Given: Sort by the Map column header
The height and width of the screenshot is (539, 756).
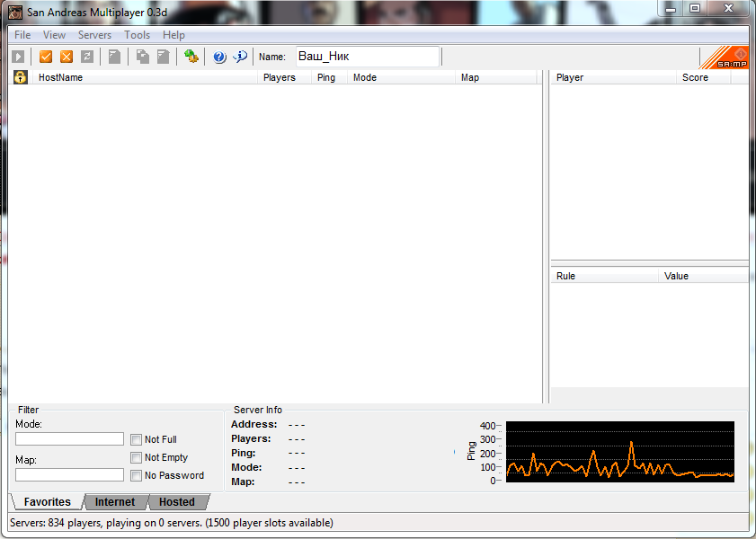Looking at the screenshot, I should click(x=495, y=77).
